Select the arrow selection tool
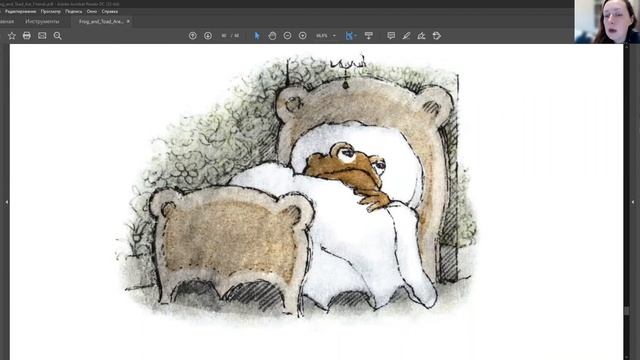Image resolution: width=640 pixels, height=360 pixels. (x=257, y=36)
